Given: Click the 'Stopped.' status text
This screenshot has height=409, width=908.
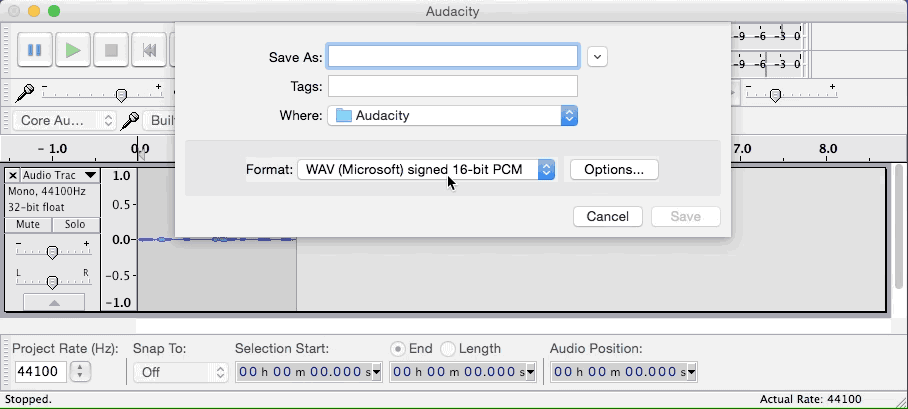Looking at the screenshot, I should pos(28,399).
